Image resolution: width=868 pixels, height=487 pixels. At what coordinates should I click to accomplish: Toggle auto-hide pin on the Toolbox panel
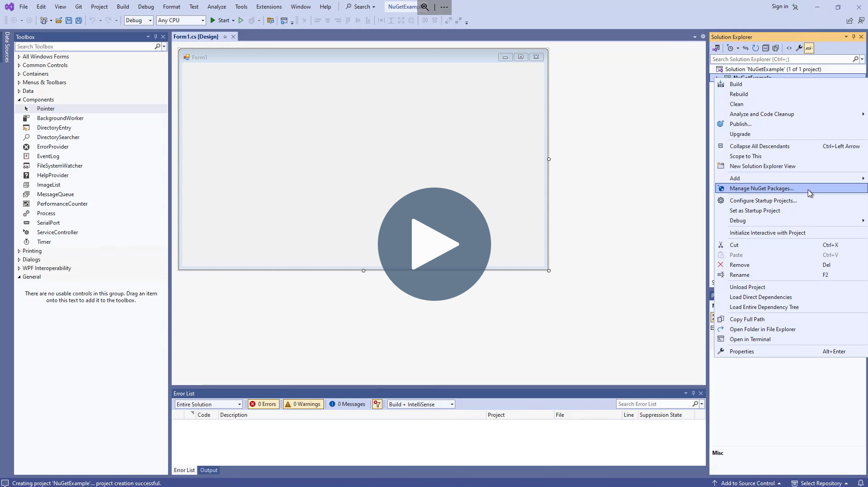click(155, 37)
